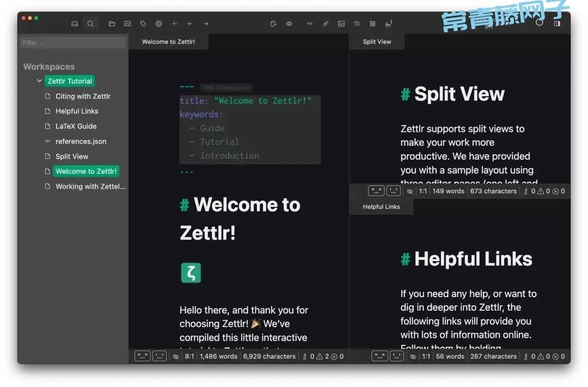Click the green Zettlr logo image
Viewport: 588px width, 387px height.
tap(191, 273)
